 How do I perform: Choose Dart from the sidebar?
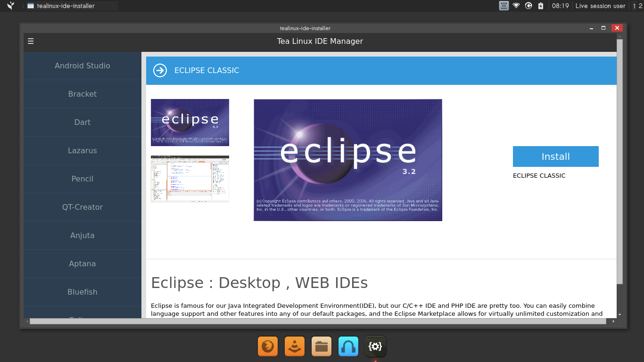83,123
